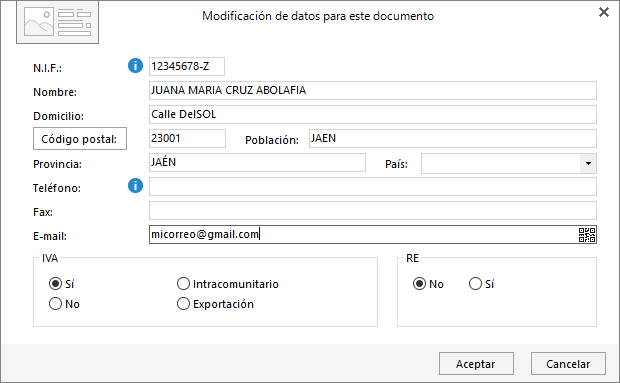Cancel the dialog with Cancelar

[x=568, y=364]
